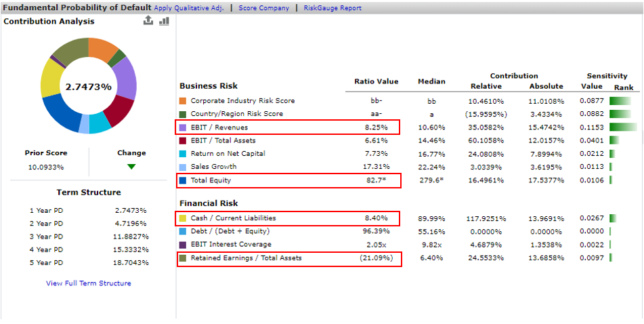Click the Sensitivity Rank column header
The width and height of the screenshot is (644, 324).
tap(624, 87)
